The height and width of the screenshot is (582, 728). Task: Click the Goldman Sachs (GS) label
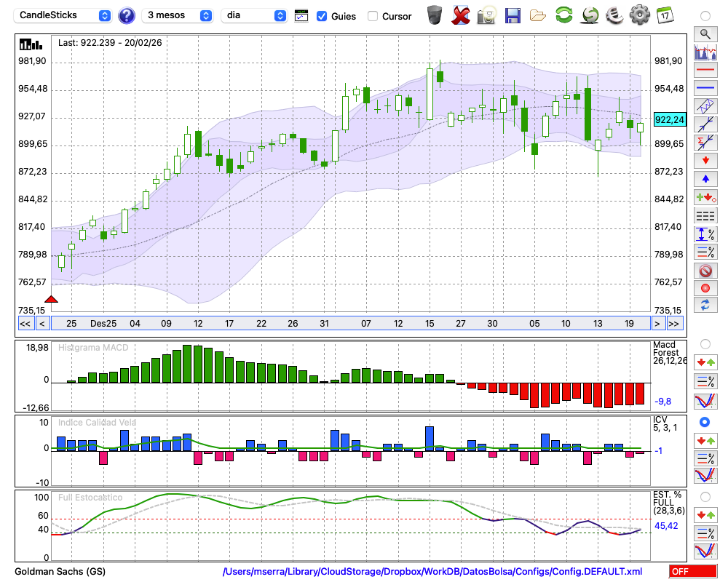point(60,571)
